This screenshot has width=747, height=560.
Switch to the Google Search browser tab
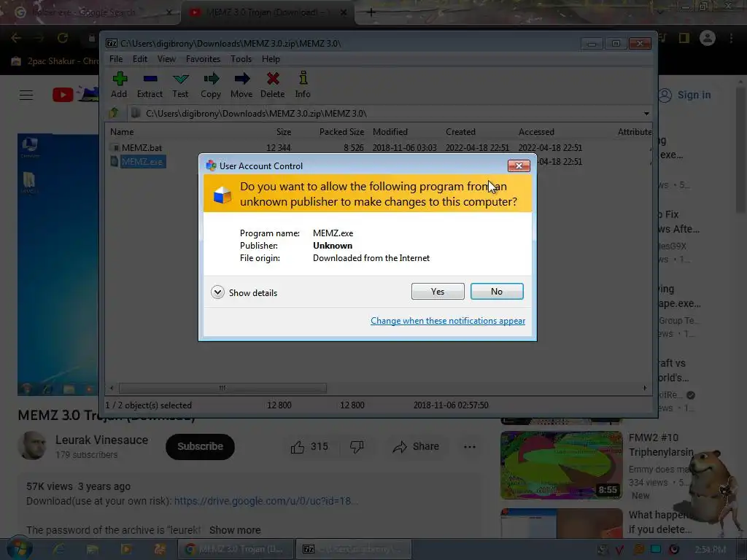coord(90,12)
